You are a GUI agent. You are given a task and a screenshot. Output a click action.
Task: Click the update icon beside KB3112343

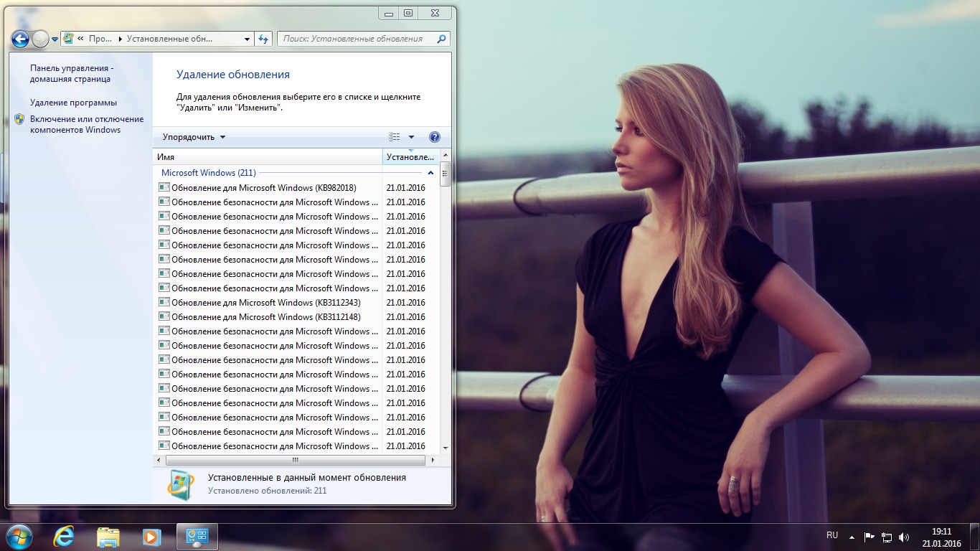pyautogui.click(x=164, y=302)
